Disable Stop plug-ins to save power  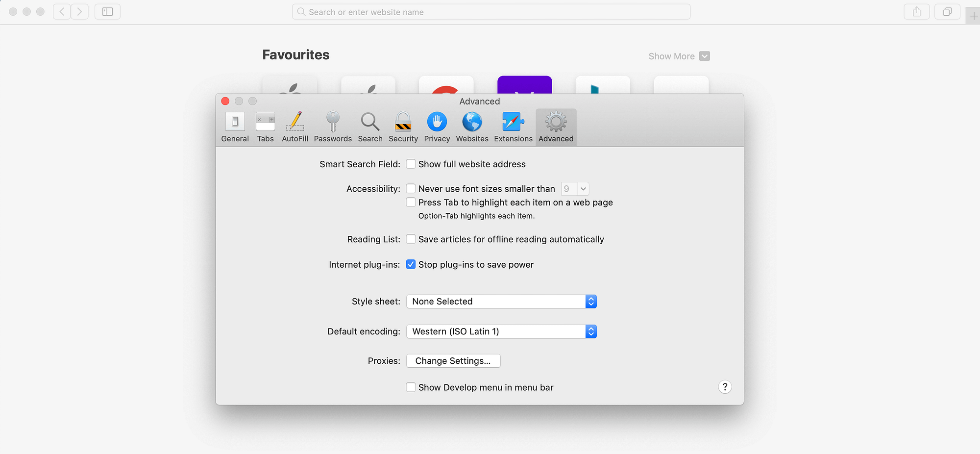(411, 264)
